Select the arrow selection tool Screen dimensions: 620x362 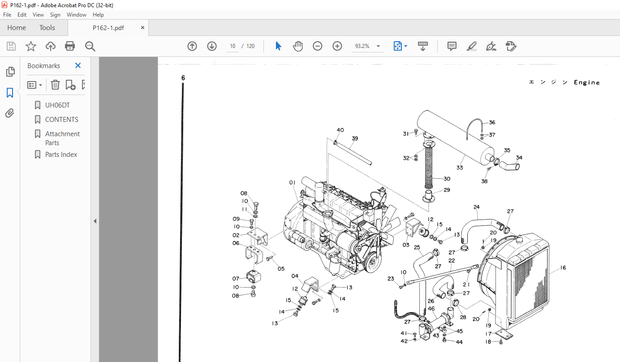tap(278, 46)
